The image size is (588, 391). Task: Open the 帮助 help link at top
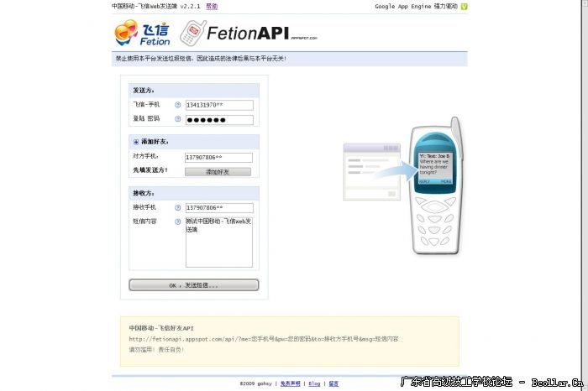(212, 6)
